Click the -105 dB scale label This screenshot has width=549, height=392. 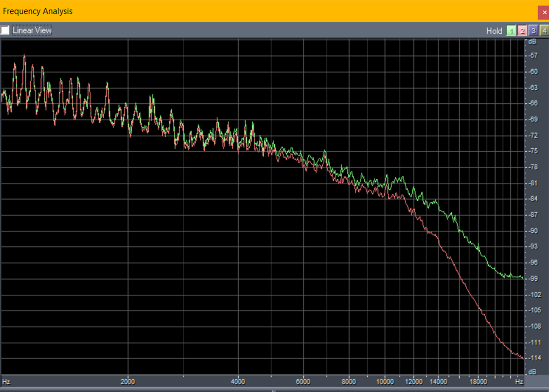tap(535, 310)
